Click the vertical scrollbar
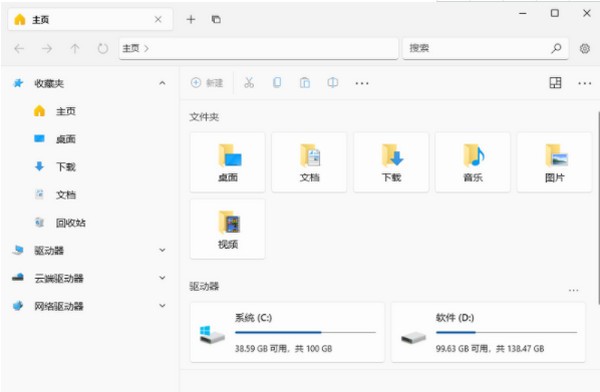The image size is (600, 392). pos(598,207)
